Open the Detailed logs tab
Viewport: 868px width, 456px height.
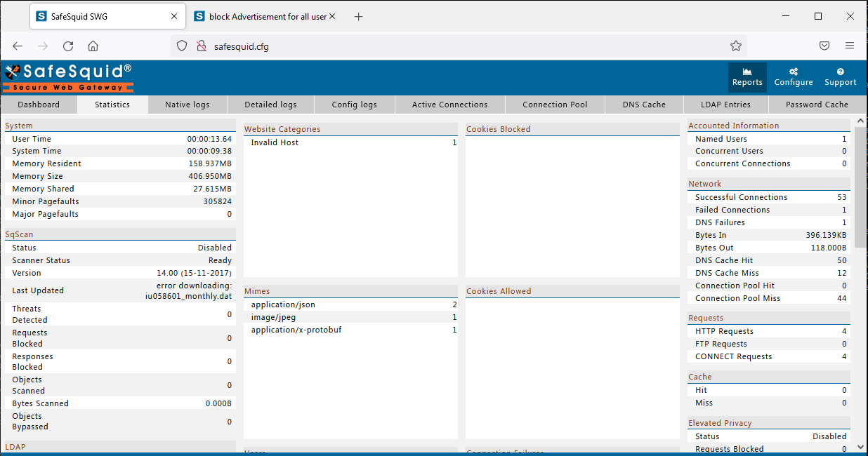point(270,105)
